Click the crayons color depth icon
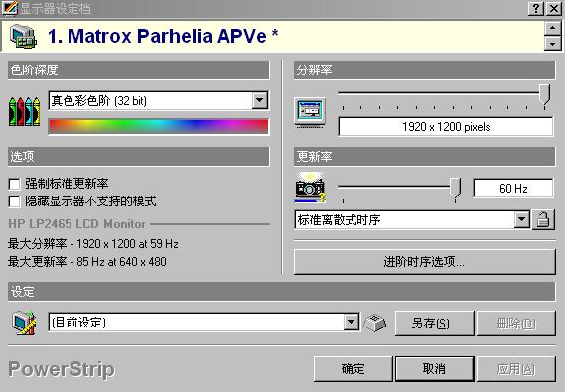565x392 pixels. tap(24, 111)
